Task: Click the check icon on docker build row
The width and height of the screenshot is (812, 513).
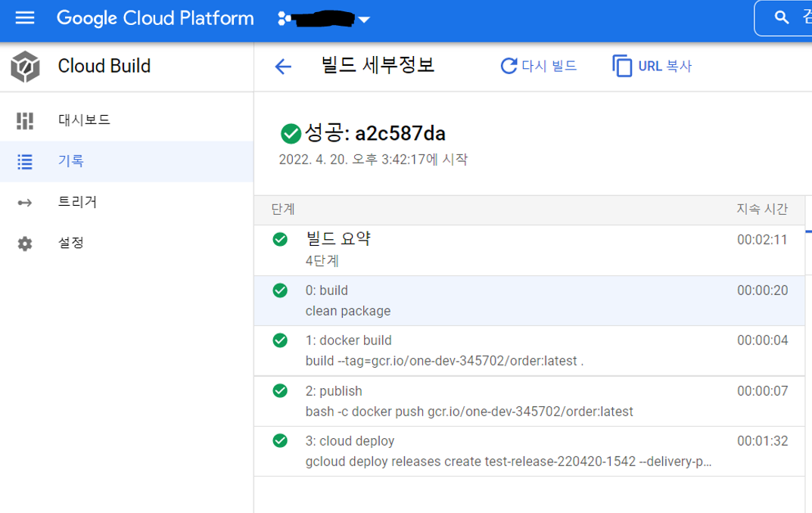Action: (x=280, y=340)
